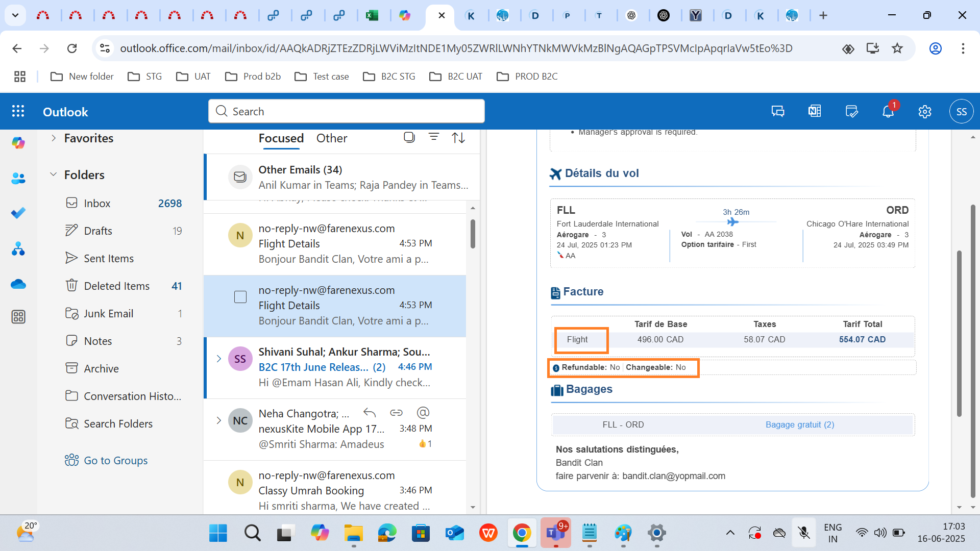Click 554.07 CAD total fare

[862, 339]
